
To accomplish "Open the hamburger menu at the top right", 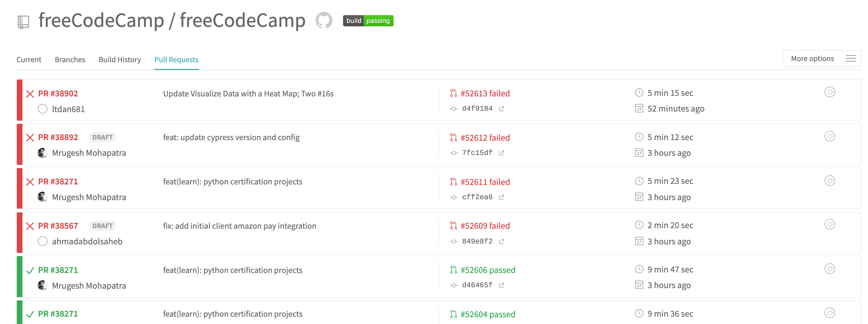I will coord(851,58).
